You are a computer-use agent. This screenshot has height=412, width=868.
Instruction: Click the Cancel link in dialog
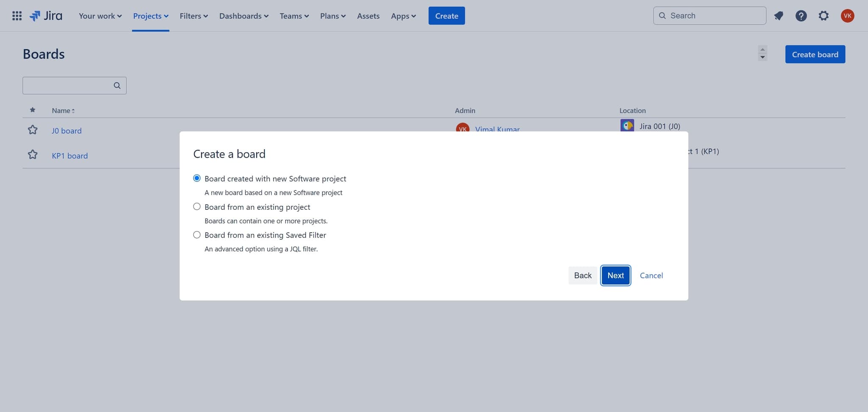651,276
